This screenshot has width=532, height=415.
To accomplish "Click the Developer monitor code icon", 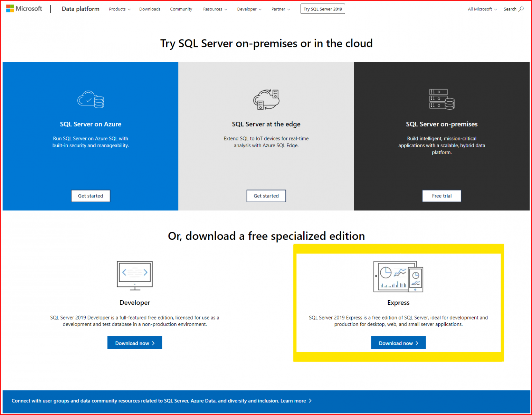I will coord(135,276).
